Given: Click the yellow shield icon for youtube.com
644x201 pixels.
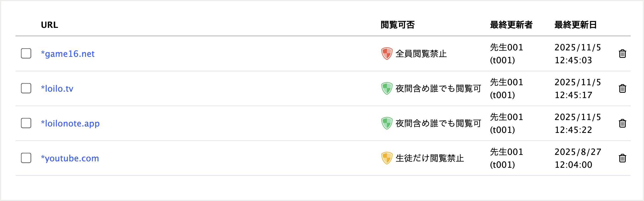Looking at the screenshot, I should (x=387, y=158).
